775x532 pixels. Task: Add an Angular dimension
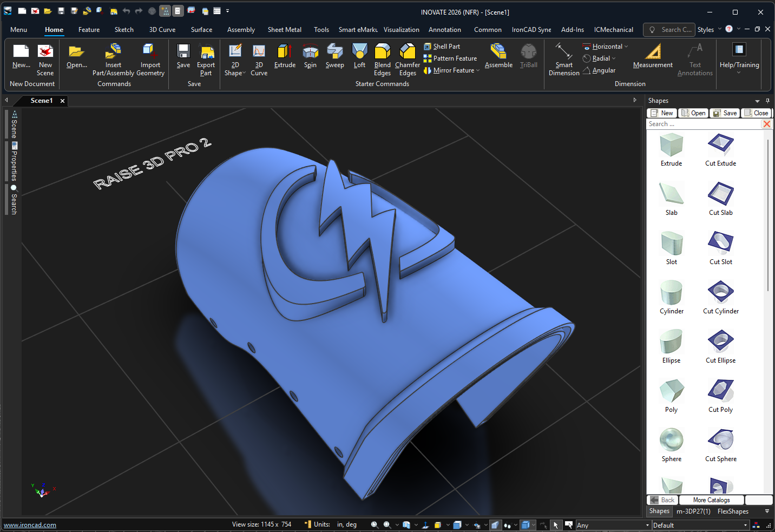click(599, 70)
